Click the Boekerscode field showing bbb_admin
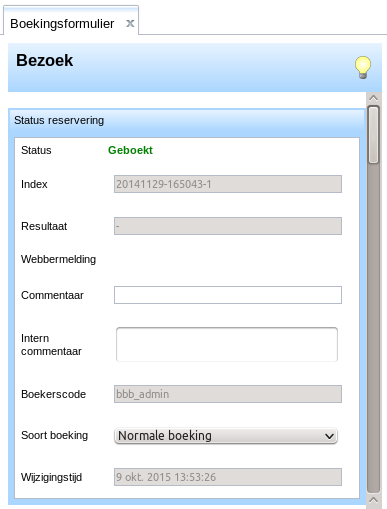Screen dimensions: 387x509 tap(228, 394)
